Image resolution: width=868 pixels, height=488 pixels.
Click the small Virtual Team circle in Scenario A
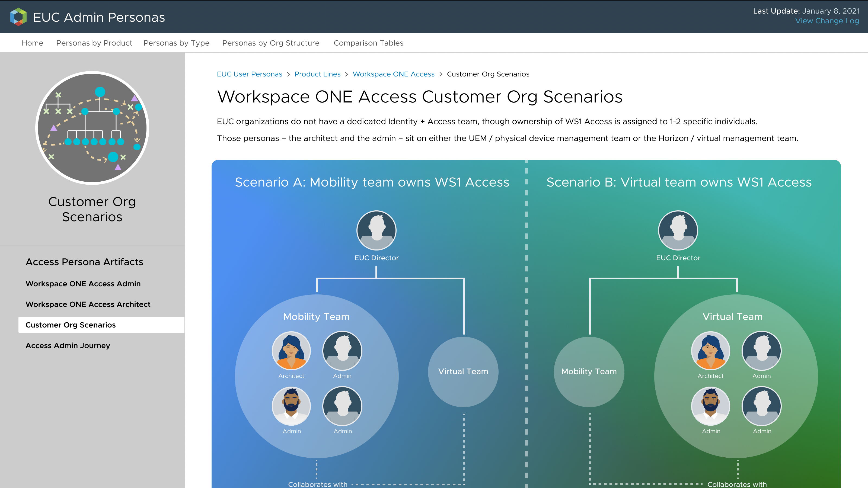(x=463, y=371)
